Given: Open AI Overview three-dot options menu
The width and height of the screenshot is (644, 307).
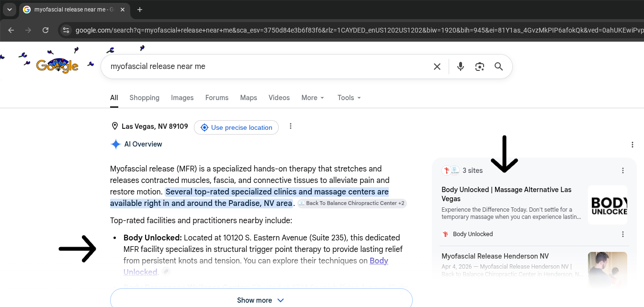Looking at the screenshot, I should (633, 145).
